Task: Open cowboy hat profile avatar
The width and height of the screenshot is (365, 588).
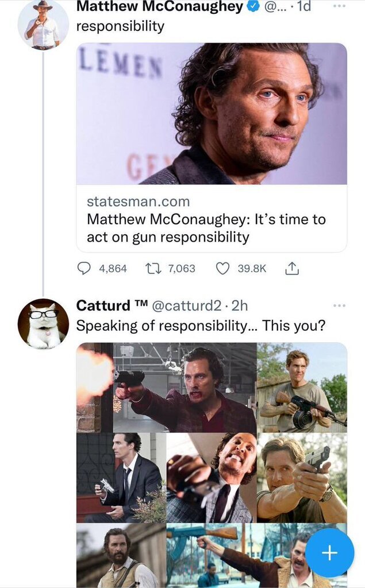Action: [x=43, y=25]
